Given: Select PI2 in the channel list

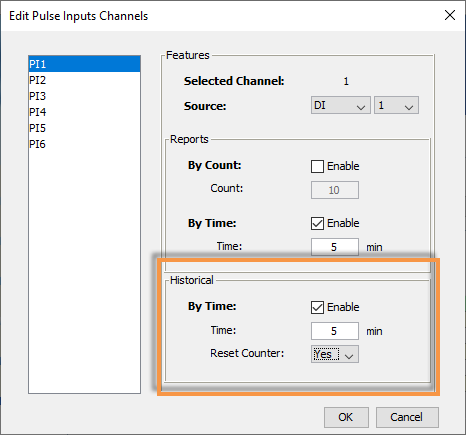Looking at the screenshot, I should coord(84,80).
